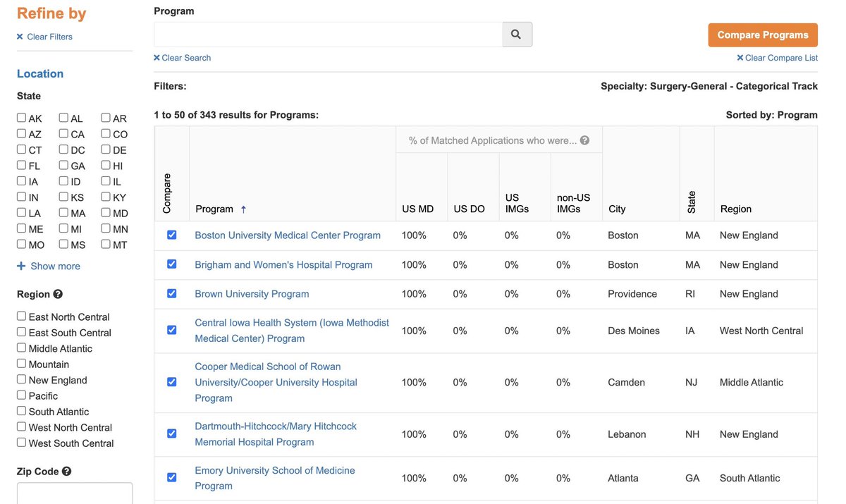Sort by the US MD column header

pyautogui.click(x=418, y=209)
